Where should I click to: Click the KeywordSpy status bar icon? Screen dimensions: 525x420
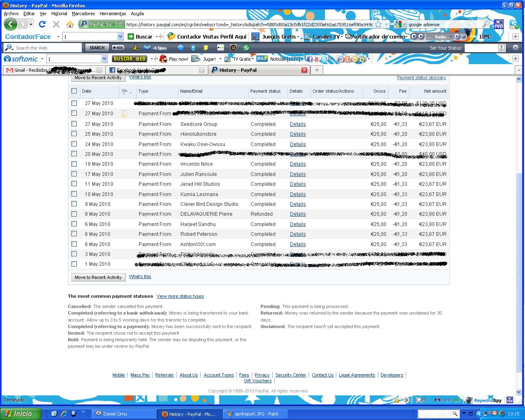pyautogui.click(x=484, y=400)
